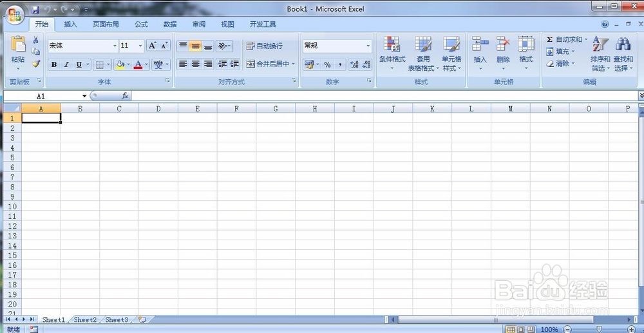Click the accounting number format icon

coord(309,64)
